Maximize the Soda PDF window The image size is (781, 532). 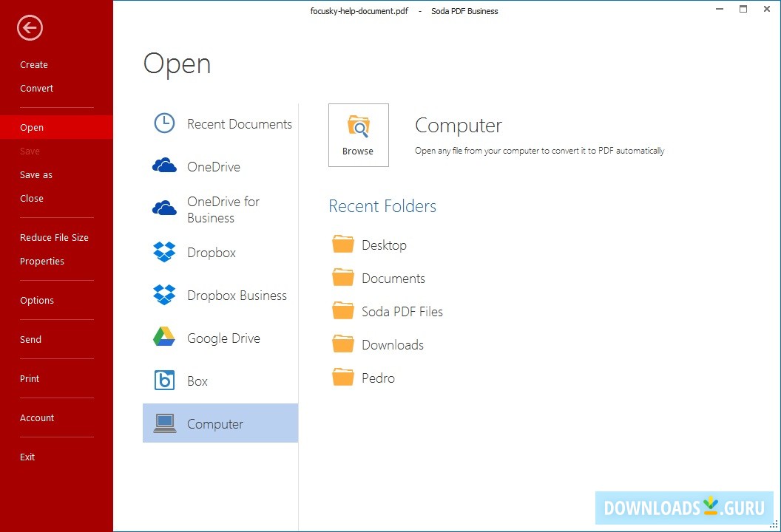743,9
